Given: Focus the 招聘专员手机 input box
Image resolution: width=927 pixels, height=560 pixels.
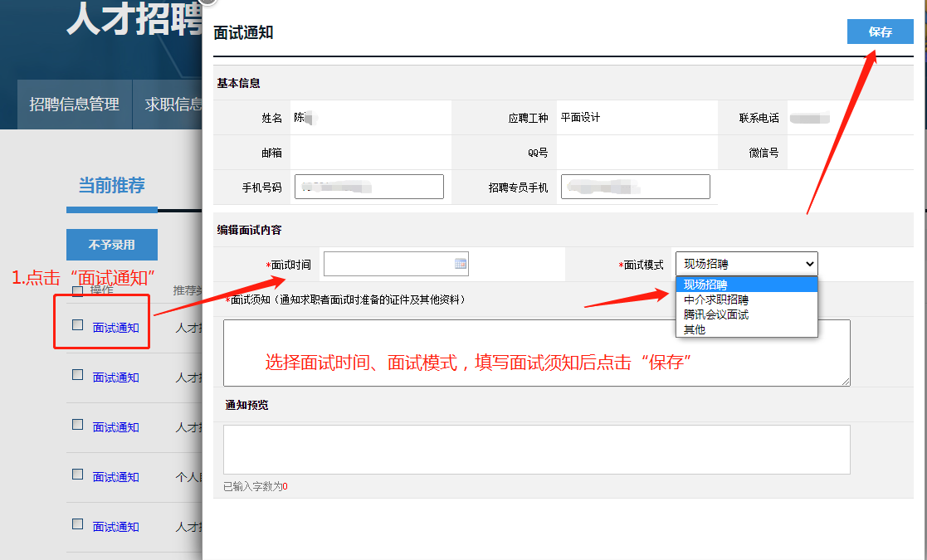Looking at the screenshot, I should [x=635, y=187].
